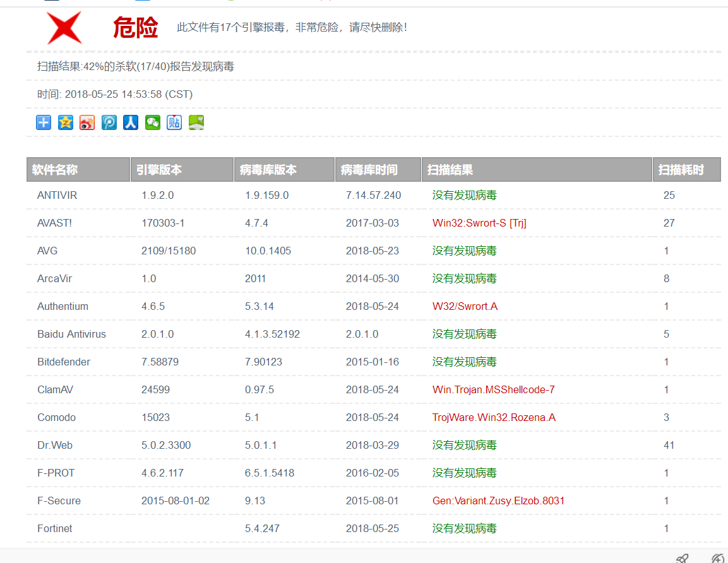Click AVAST! scan duration 27
Screen dimensions: 728x563
(x=669, y=223)
